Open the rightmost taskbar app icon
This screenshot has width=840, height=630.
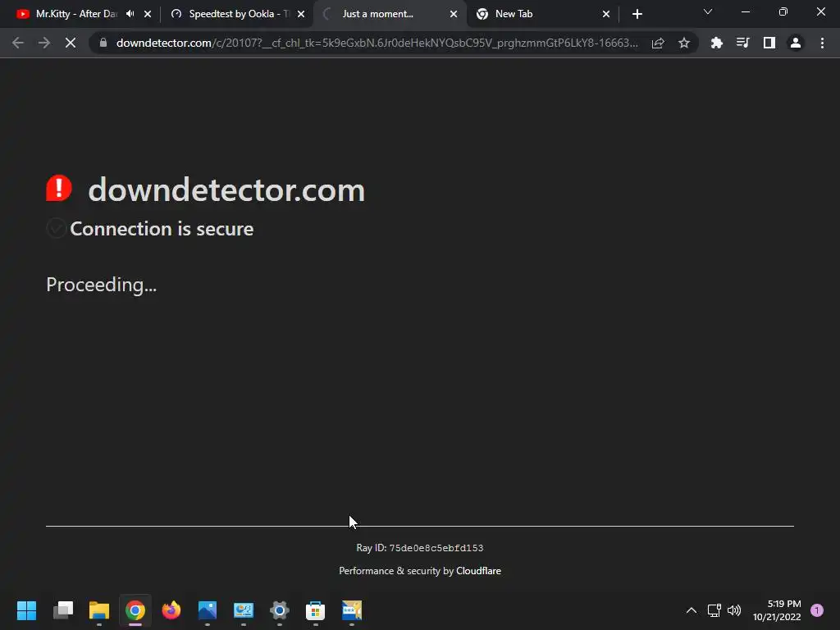[x=352, y=610]
